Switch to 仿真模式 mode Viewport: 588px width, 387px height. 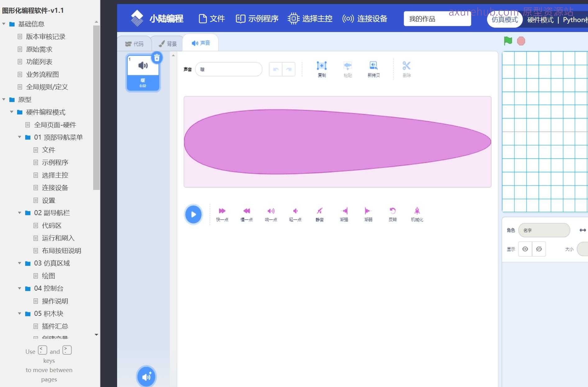coord(504,19)
